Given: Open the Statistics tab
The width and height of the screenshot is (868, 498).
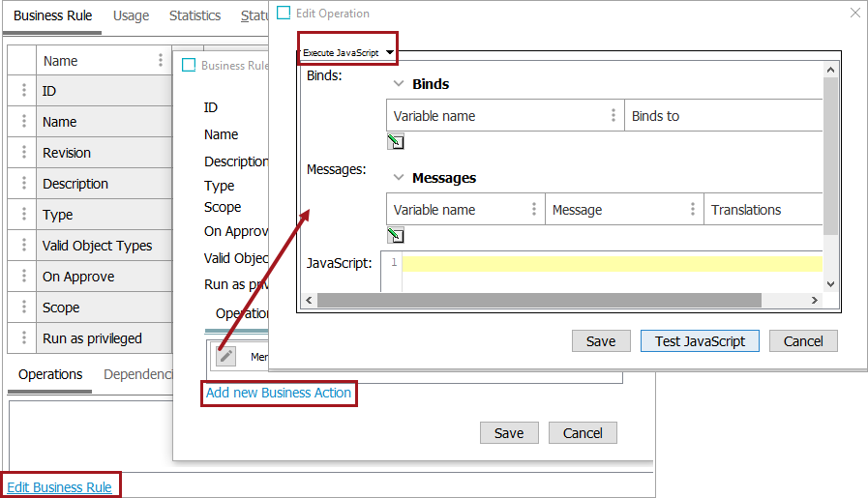Looking at the screenshot, I should (x=195, y=15).
